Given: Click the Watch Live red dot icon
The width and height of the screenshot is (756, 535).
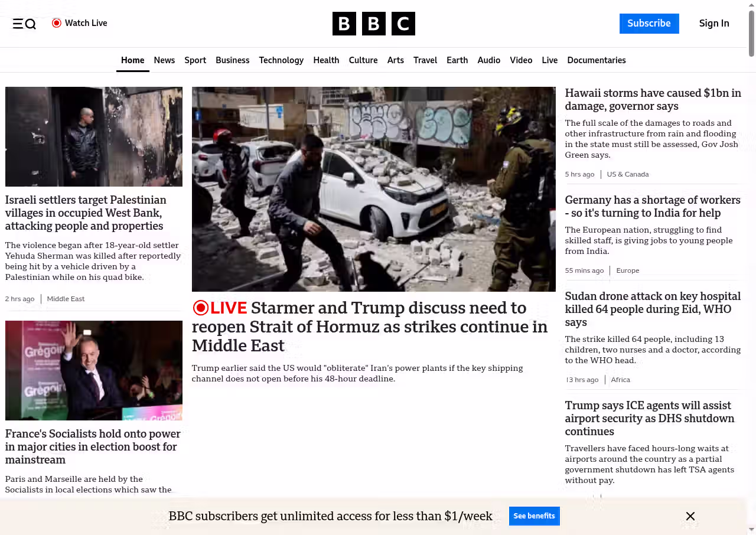Looking at the screenshot, I should (57, 23).
